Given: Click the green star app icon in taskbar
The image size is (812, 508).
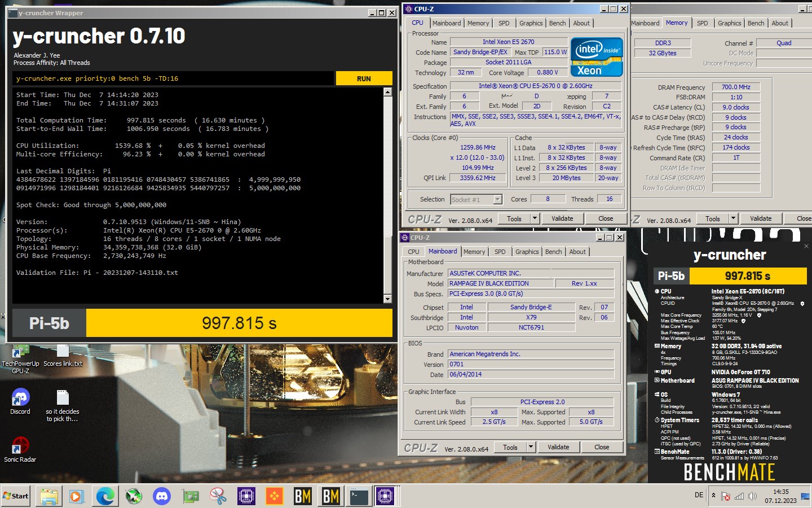Looking at the screenshot, I should point(134,496).
